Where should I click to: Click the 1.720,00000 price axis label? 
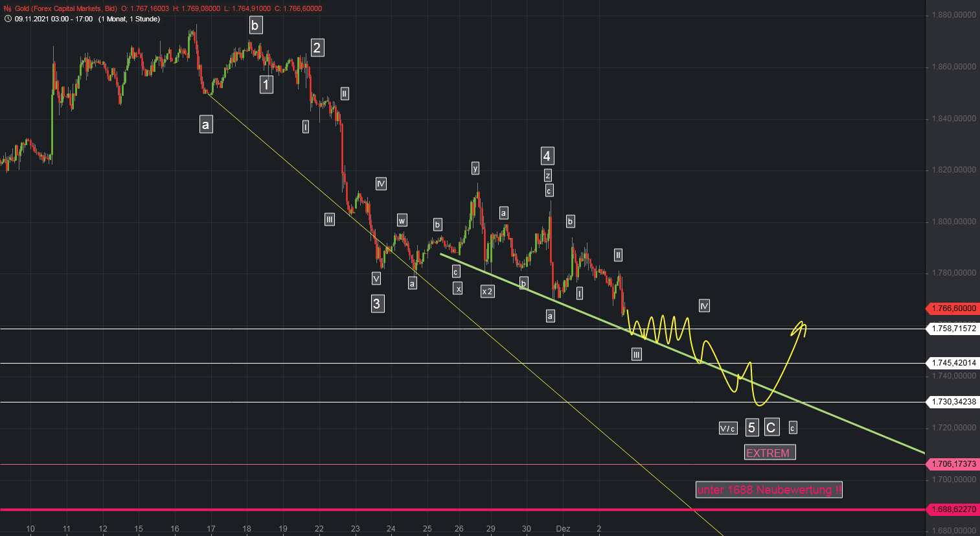click(x=953, y=428)
